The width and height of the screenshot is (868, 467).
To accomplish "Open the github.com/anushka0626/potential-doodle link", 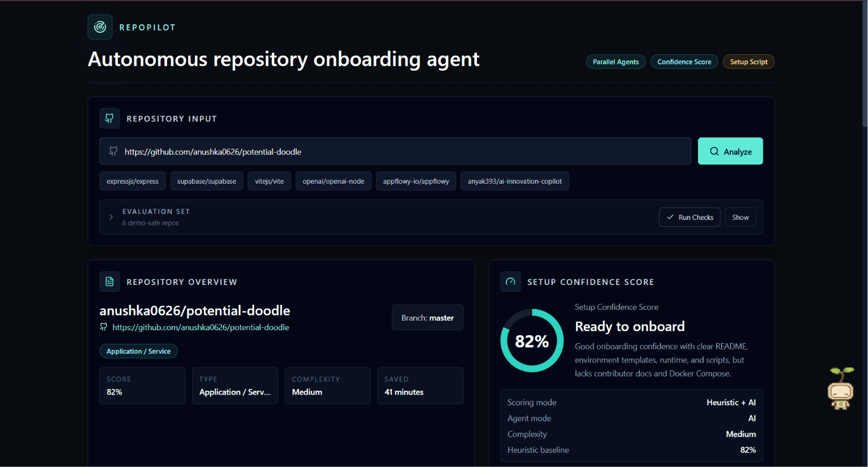I will (201, 327).
